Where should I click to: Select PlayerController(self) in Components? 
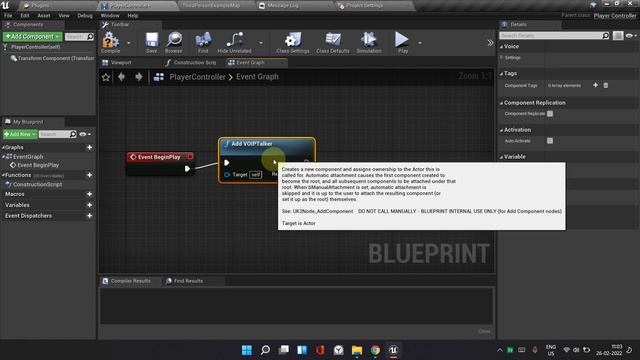tap(36, 47)
